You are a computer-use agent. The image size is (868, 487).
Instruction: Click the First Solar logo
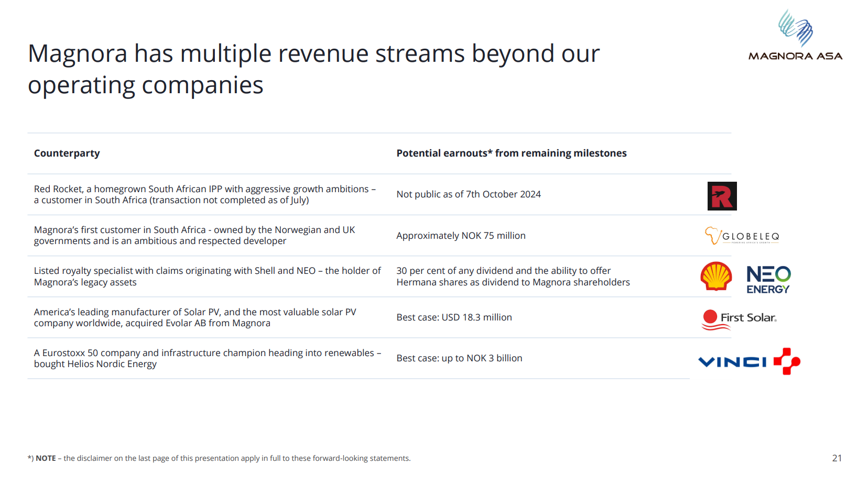(x=739, y=318)
